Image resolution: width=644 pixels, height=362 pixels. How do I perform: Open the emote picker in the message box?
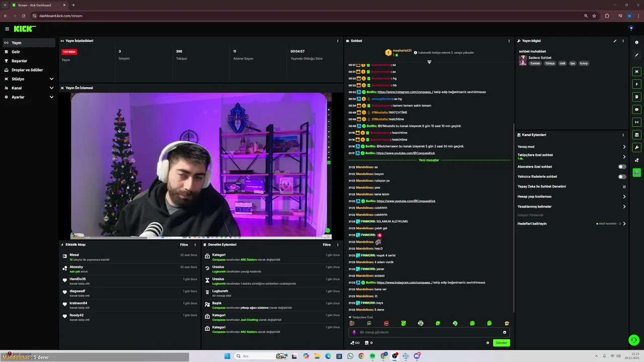click(505, 332)
